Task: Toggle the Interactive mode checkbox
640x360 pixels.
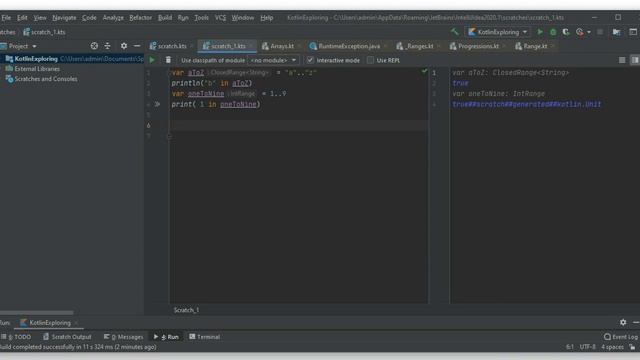Action: tap(310, 60)
